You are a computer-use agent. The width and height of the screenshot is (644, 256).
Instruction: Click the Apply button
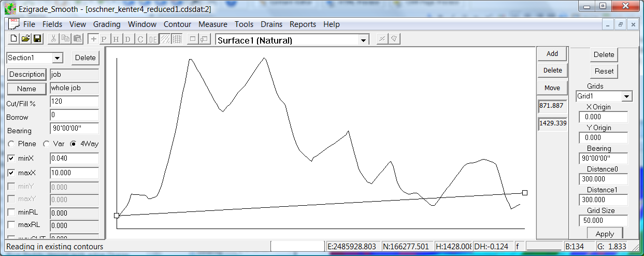point(604,234)
